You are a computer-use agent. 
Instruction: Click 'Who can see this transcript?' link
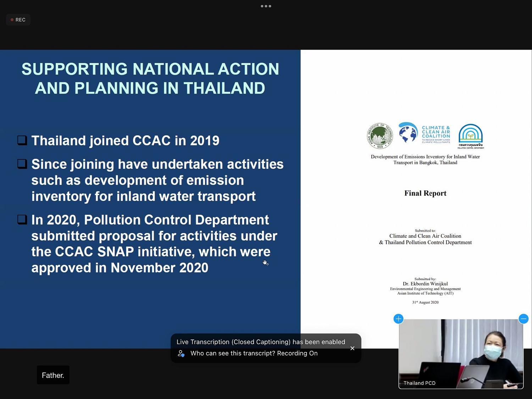[233, 353]
